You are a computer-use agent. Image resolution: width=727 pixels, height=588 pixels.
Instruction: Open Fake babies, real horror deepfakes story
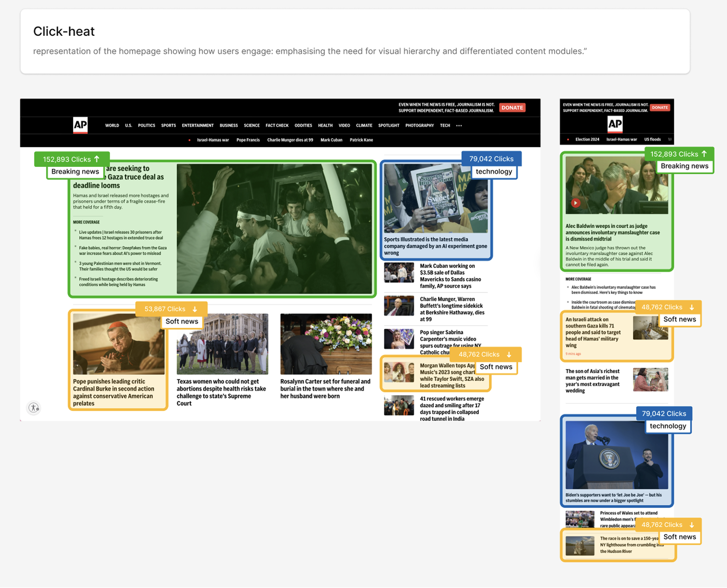tap(123, 250)
